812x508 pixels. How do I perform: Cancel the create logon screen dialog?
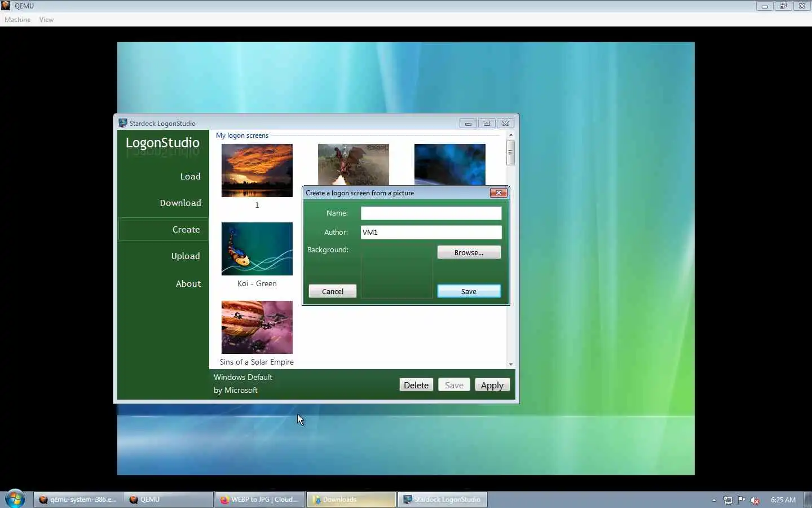pyautogui.click(x=332, y=291)
